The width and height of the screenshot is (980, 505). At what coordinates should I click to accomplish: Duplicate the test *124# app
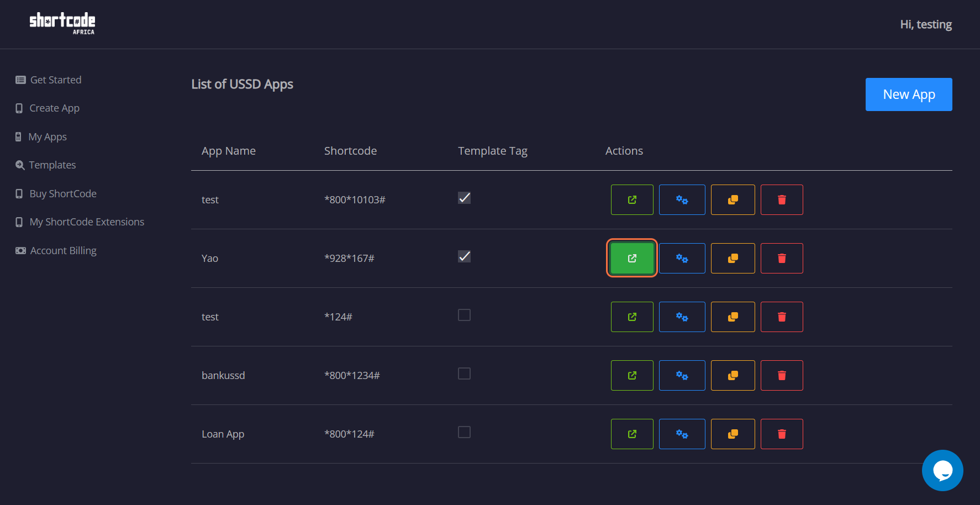[x=733, y=317]
